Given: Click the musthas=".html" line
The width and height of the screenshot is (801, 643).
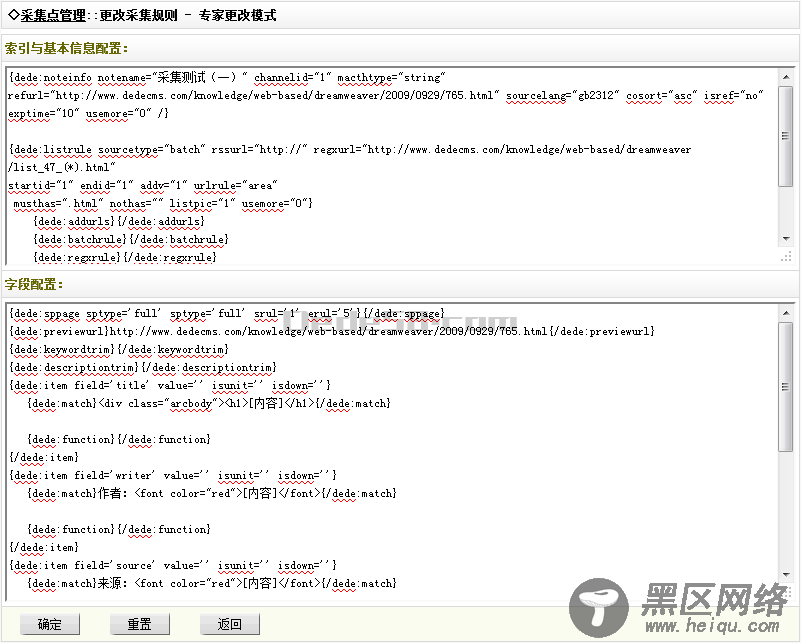Looking at the screenshot, I should click(x=163, y=203).
